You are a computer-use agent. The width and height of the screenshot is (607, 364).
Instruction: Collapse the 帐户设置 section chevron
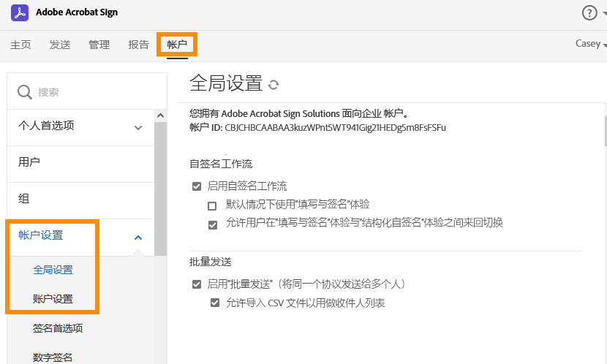138,238
